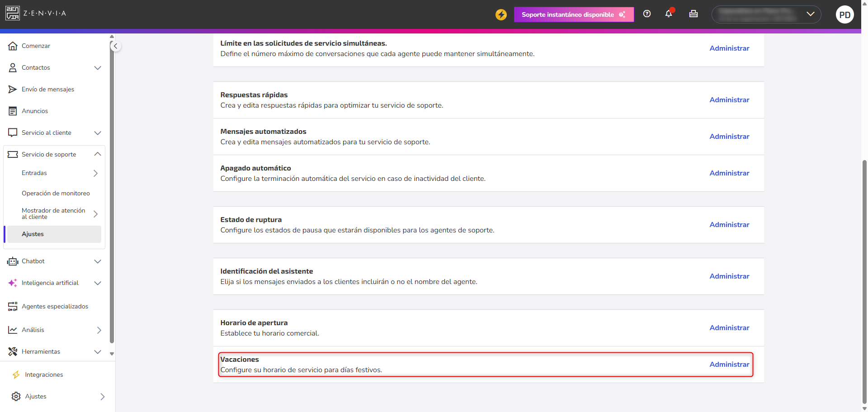The height and width of the screenshot is (412, 868).
Task: Expand Mostrador de atención al cliente arrow
Action: pos(95,214)
